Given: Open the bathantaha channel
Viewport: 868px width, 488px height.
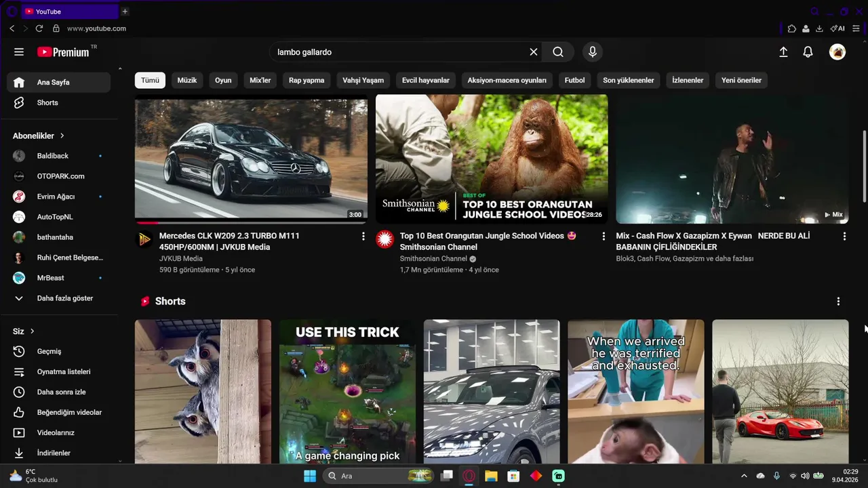Looking at the screenshot, I should coord(59,237).
